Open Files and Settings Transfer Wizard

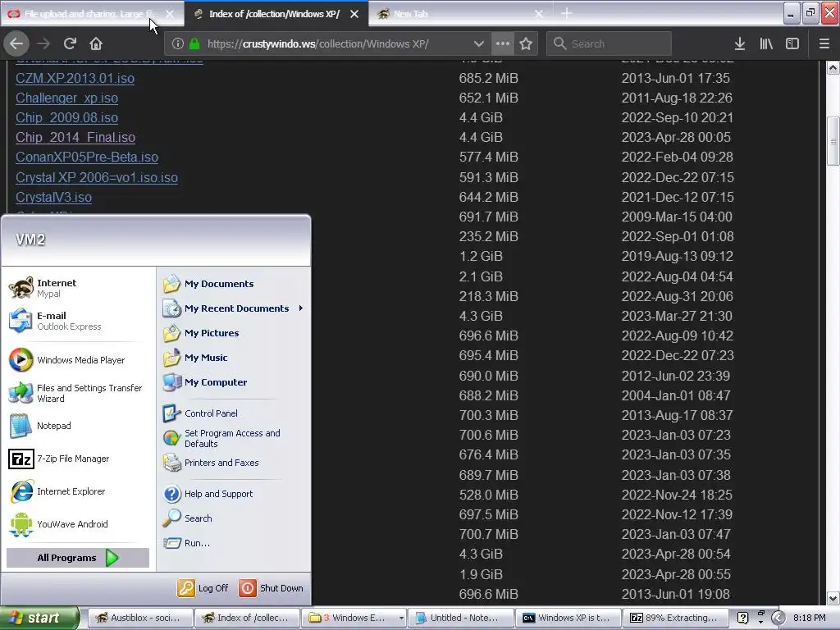tap(78, 393)
